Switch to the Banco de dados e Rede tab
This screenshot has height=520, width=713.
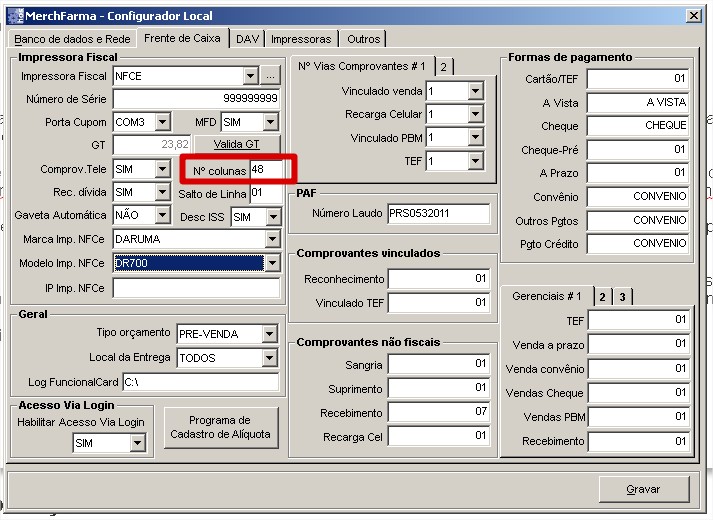[72, 39]
